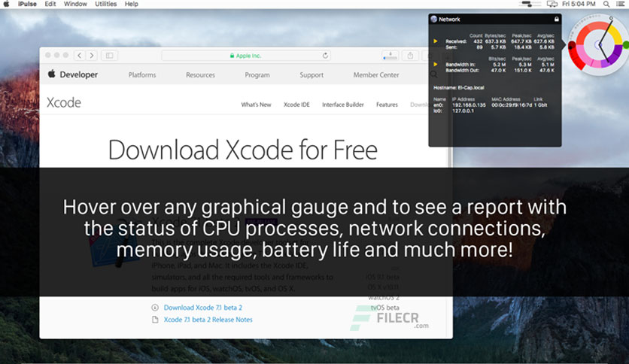Click the Hostname: El-Cap.local text
This screenshot has height=364, width=629.
458,87
